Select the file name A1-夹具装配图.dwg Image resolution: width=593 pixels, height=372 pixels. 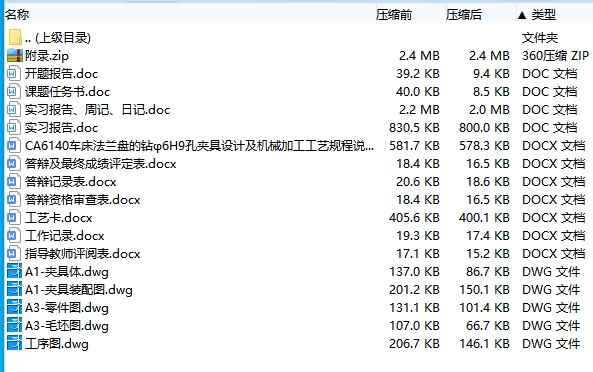tap(79, 290)
